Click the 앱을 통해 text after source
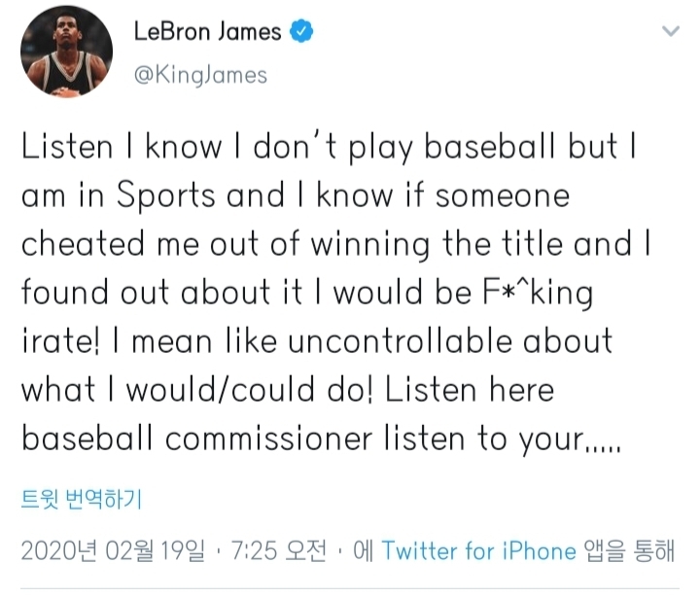This screenshot has width=700, height=597. (x=629, y=550)
